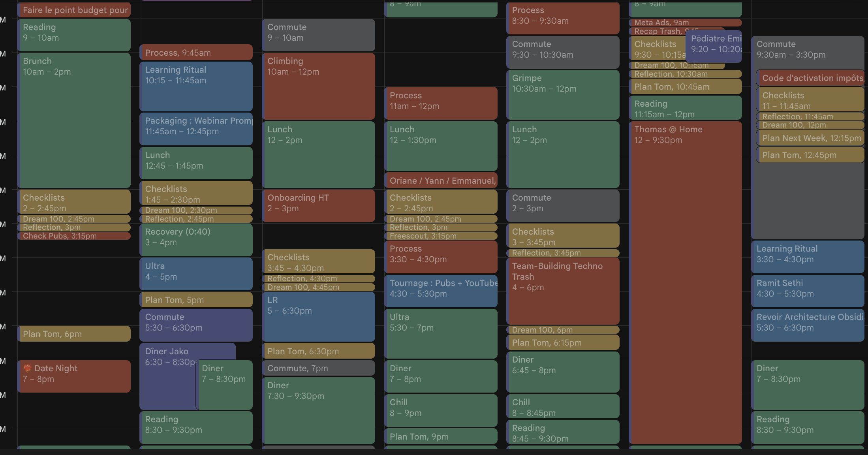Select the Plan Next Week entry
This screenshot has width=868, height=455.
pyautogui.click(x=810, y=138)
